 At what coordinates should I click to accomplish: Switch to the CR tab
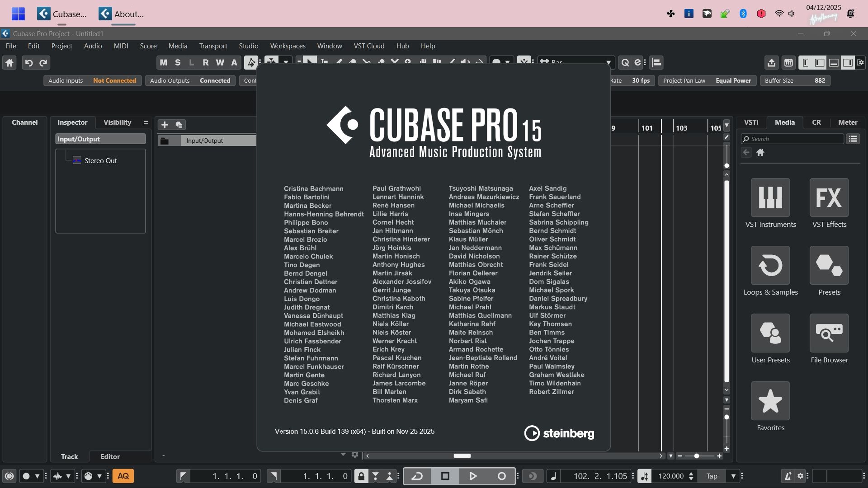pos(816,122)
